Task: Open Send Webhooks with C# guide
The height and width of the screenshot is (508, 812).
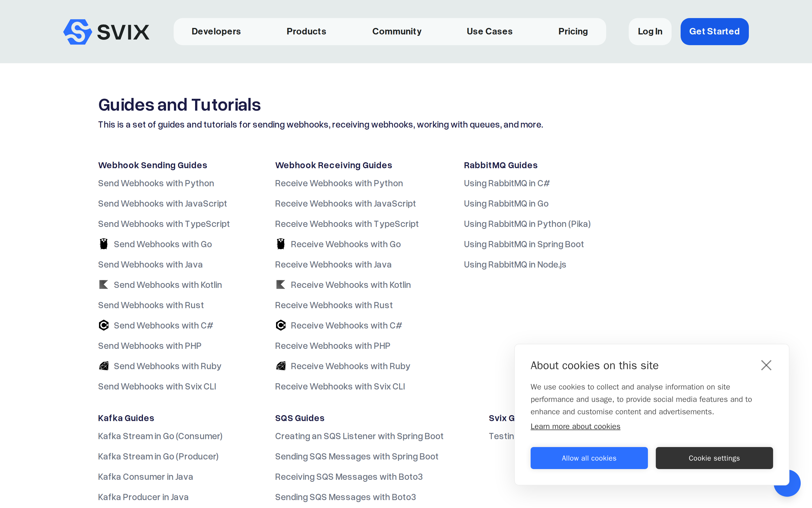Action: click(164, 326)
